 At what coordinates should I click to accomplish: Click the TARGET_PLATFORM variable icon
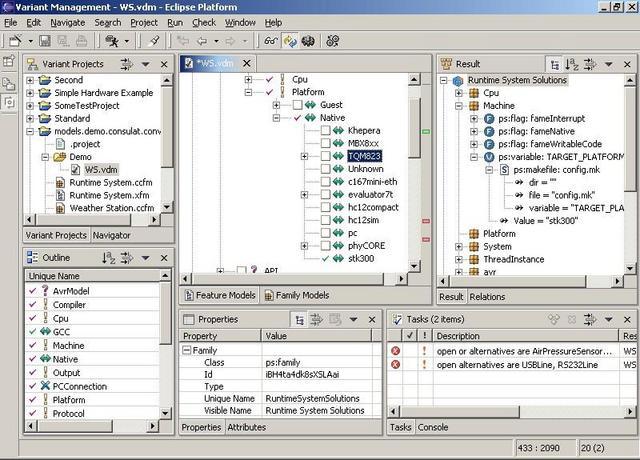point(489,157)
